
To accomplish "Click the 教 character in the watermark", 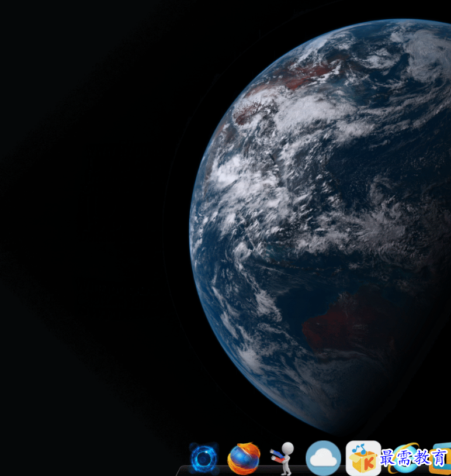I will click(x=422, y=458).
